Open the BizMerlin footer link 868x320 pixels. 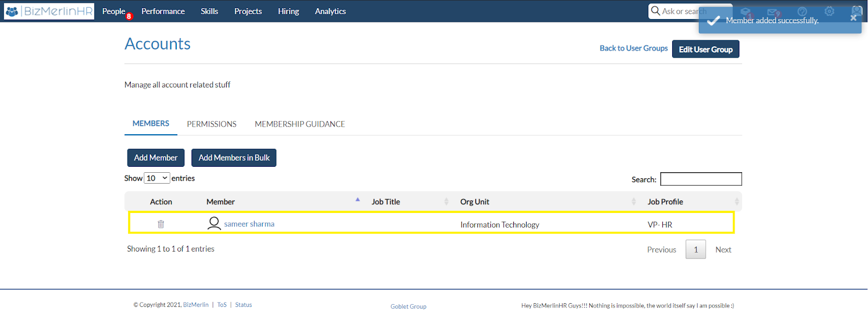click(196, 305)
